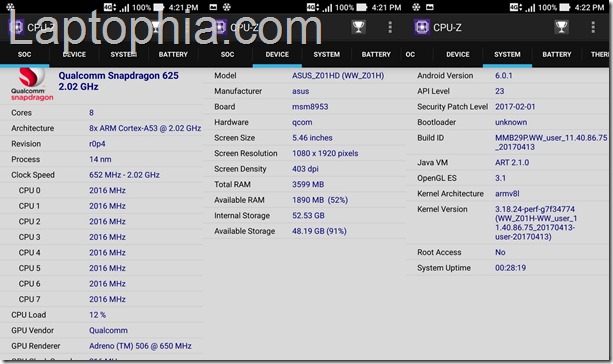Tap the 'CPU 0' row label
The width and height of the screenshot is (613, 364).
pyautogui.click(x=29, y=190)
